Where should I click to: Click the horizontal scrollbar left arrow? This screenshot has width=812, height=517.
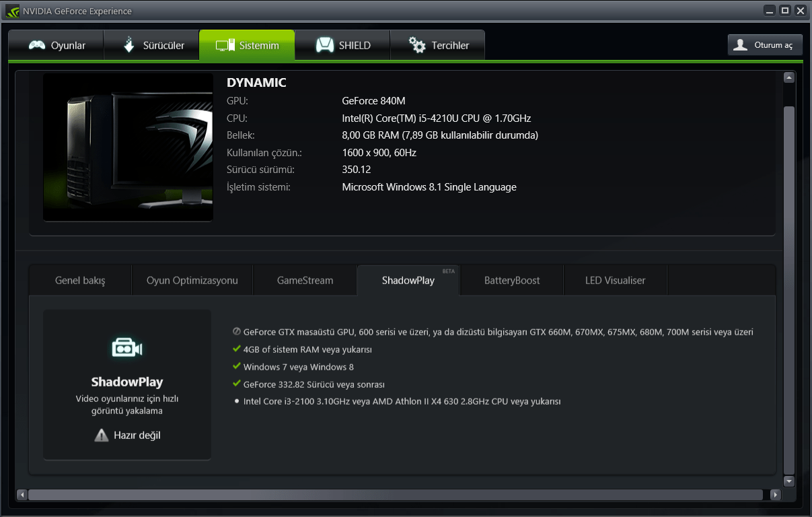pos(22,495)
